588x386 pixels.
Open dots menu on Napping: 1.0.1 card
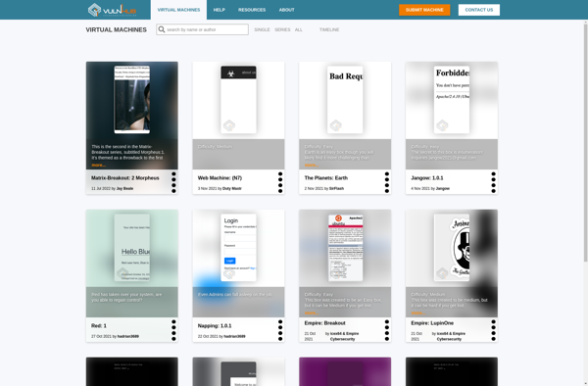(x=280, y=330)
